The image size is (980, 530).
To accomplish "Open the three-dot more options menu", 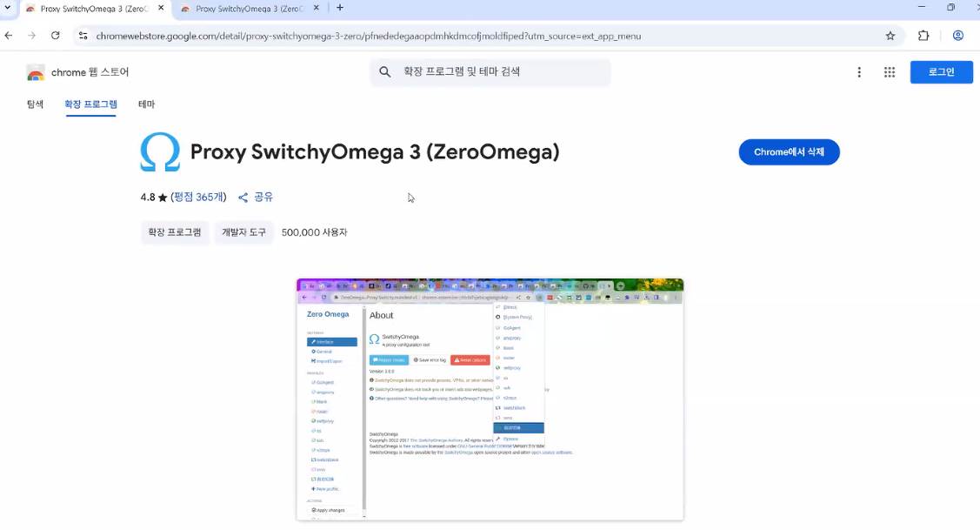I will [x=859, y=72].
